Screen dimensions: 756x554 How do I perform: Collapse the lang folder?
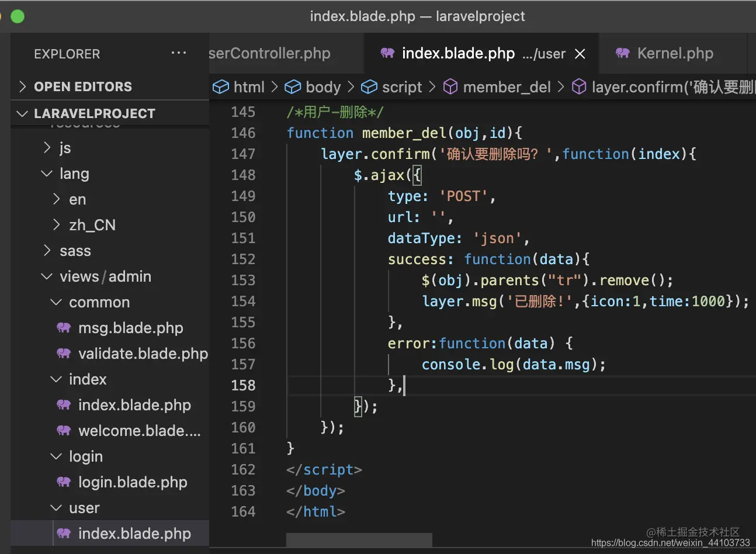tap(47, 174)
